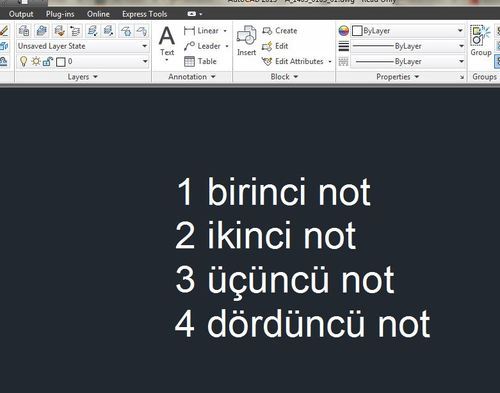This screenshot has height=393, width=500.
Task: Click the linetype dashed-lines icon
Action: tap(344, 61)
